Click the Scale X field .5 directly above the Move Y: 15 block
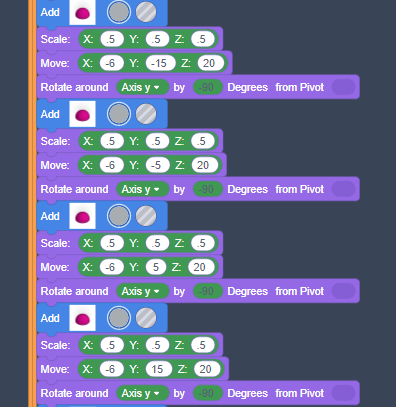396x407 pixels. 112,345
